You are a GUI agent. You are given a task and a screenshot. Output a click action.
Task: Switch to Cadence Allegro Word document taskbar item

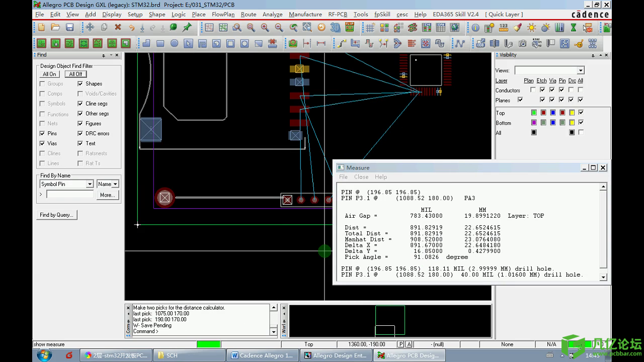point(262,355)
